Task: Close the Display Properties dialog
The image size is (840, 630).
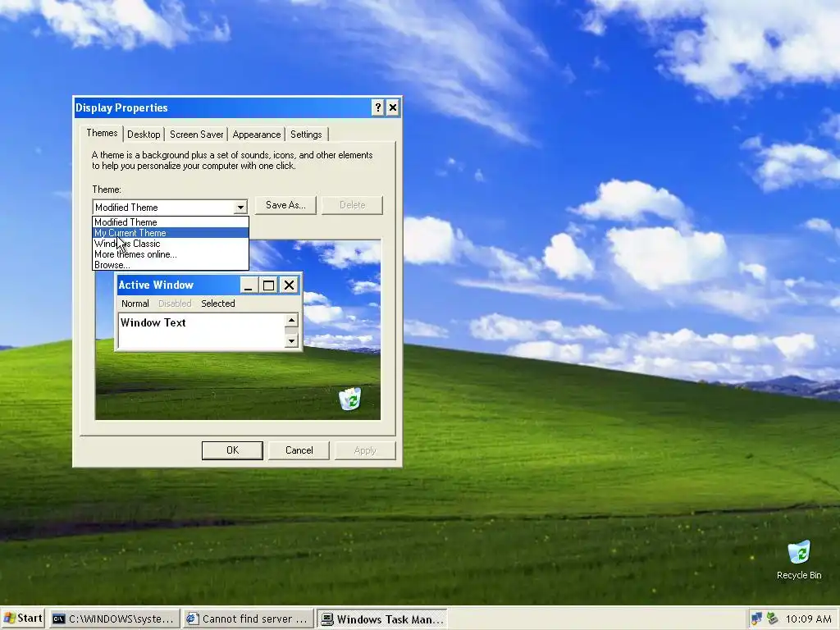Action: pos(393,107)
